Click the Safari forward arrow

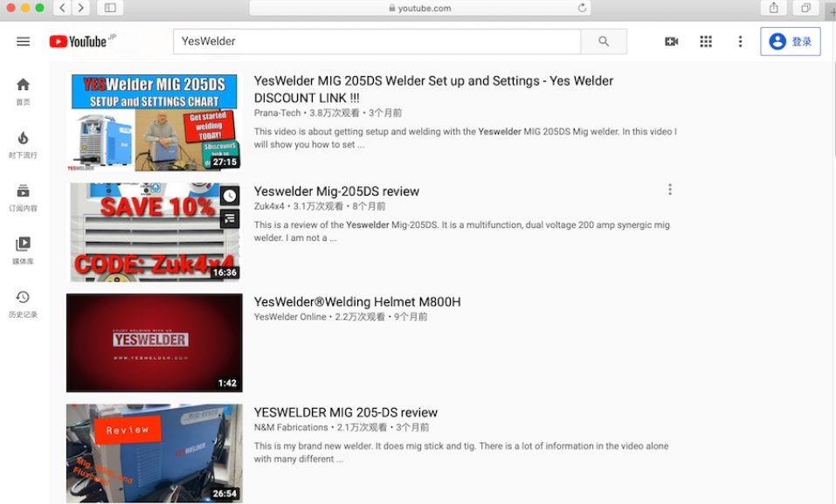coord(81,8)
